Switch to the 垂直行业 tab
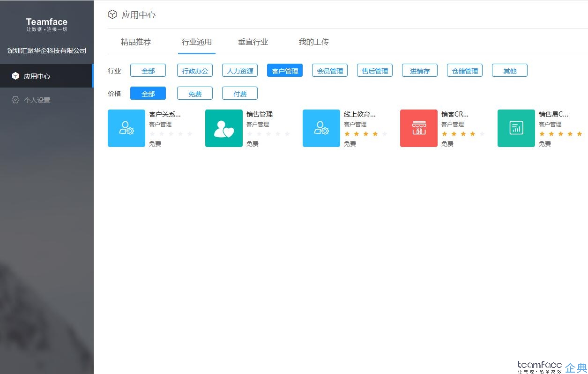 point(253,42)
